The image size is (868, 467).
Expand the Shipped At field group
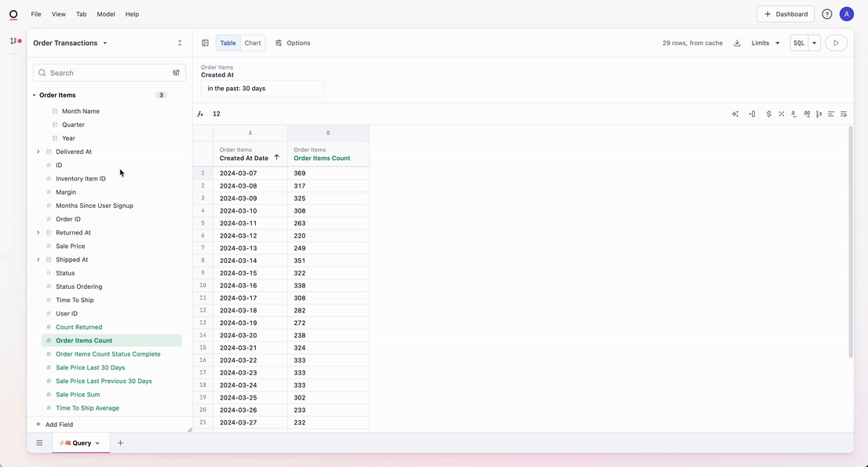pos(38,260)
